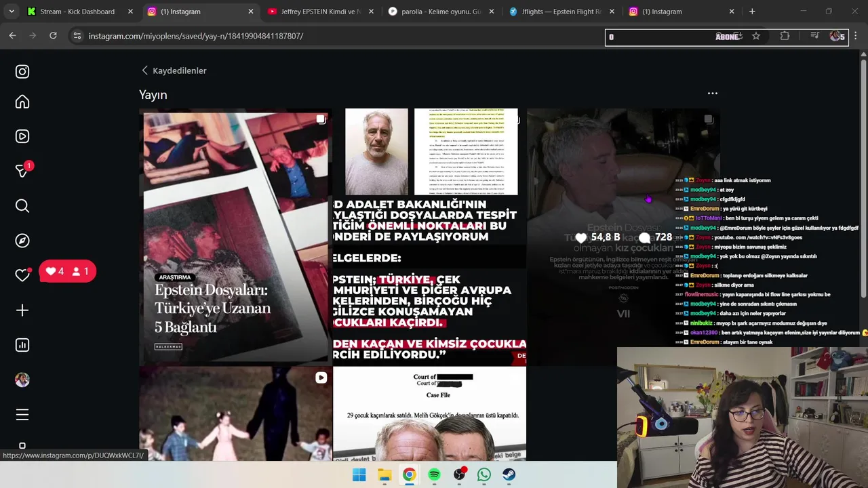Click the Chrome icon in the taskbar
Image resolution: width=868 pixels, height=488 pixels.
(x=409, y=474)
